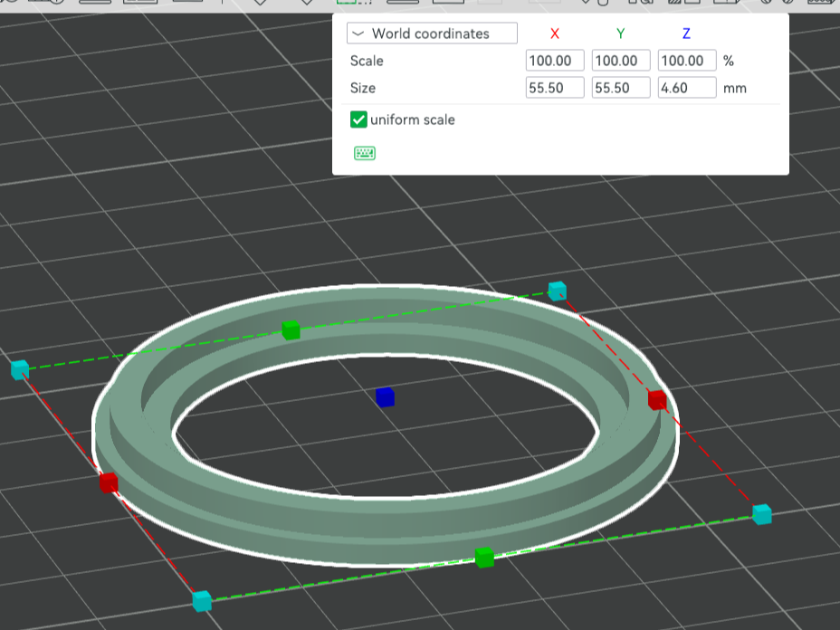The width and height of the screenshot is (840, 630).
Task: Select the green Y-axis handle behind ring
Action: (291, 330)
